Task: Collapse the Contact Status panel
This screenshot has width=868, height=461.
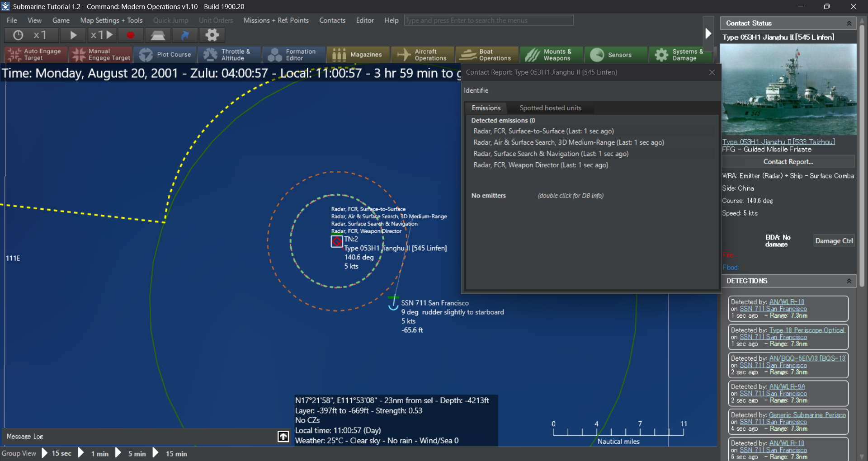Action: pos(849,23)
